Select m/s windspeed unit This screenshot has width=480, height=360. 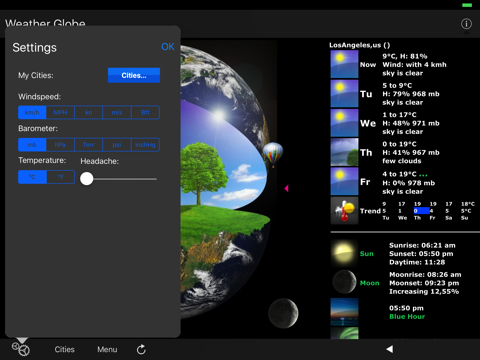117,113
